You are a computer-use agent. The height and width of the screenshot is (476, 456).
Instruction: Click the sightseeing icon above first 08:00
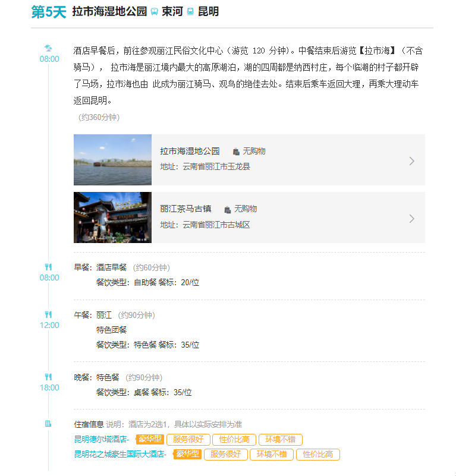[x=49, y=48]
